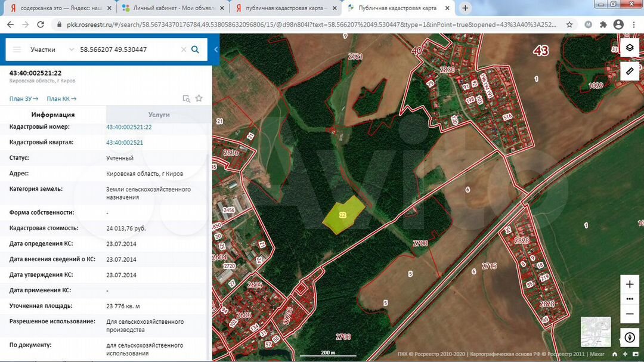Open extra zoom options (three dots)

coord(630,299)
